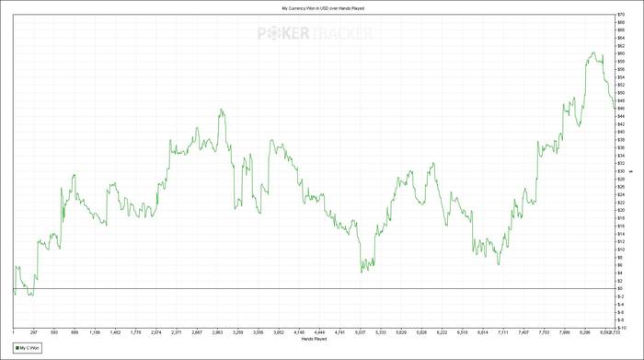Click the x-axis tick label 7,999
This screenshot has height=360, width=644.
(x=564, y=332)
